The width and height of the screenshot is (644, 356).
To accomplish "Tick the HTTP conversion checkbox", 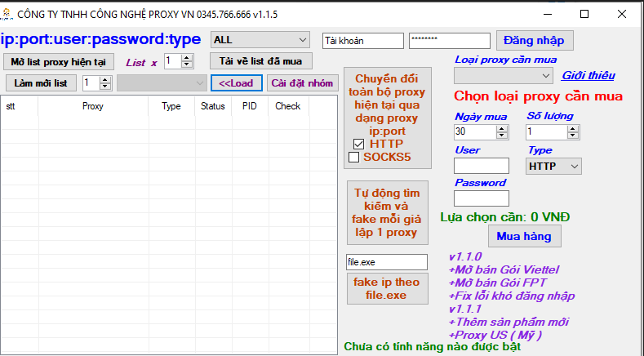I will click(358, 145).
